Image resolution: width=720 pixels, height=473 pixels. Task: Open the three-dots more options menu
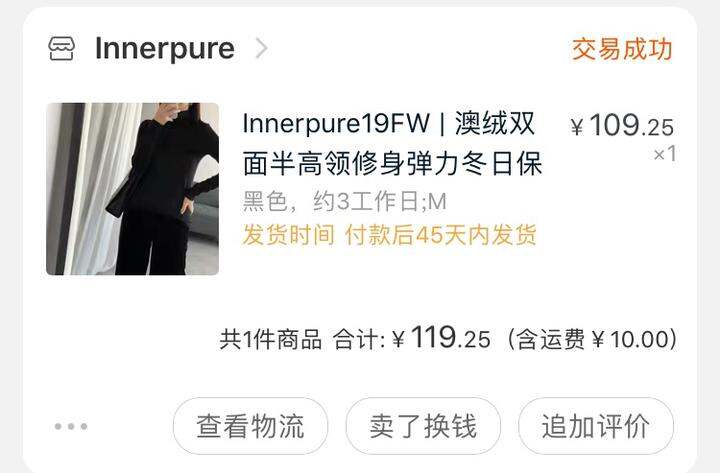(71, 426)
